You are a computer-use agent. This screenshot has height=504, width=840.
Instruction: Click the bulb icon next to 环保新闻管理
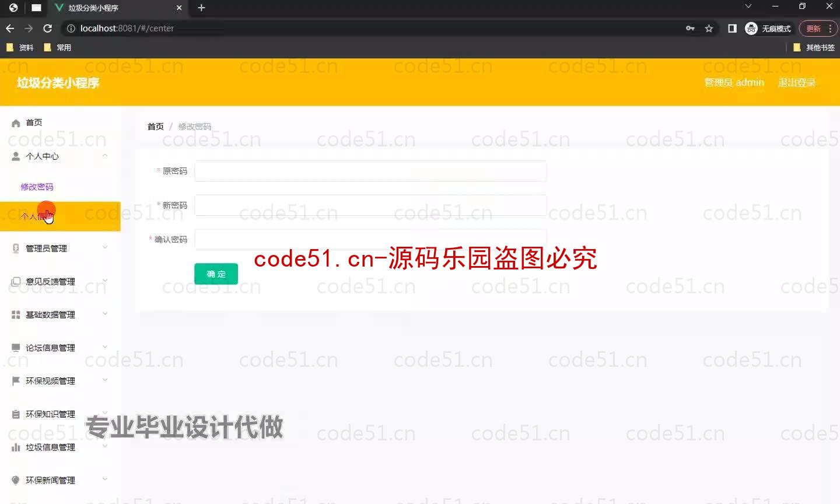16,481
